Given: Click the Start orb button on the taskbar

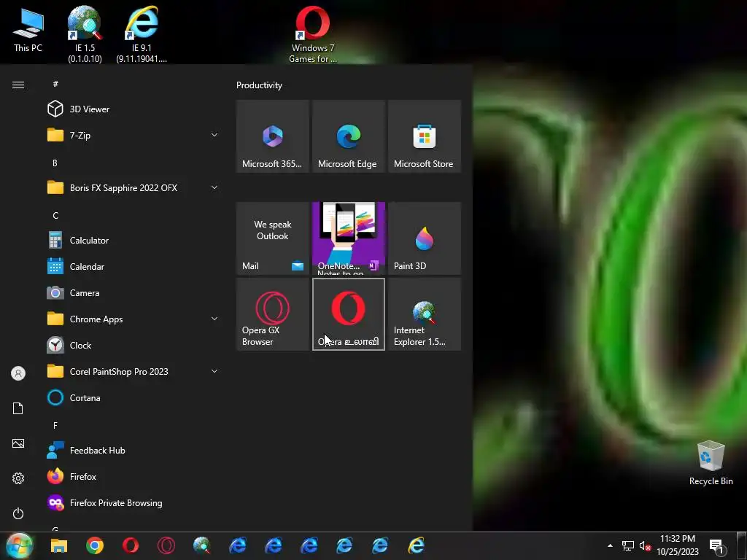Looking at the screenshot, I should (x=20, y=545).
